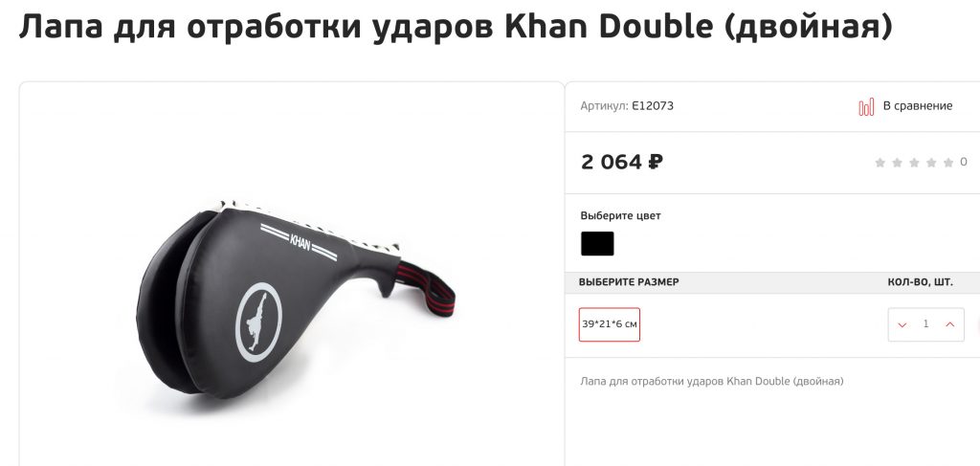Image resolution: width=980 pixels, height=466 pixels.
Task: Click the quantity field showing 1
Action: coord(925,324)
